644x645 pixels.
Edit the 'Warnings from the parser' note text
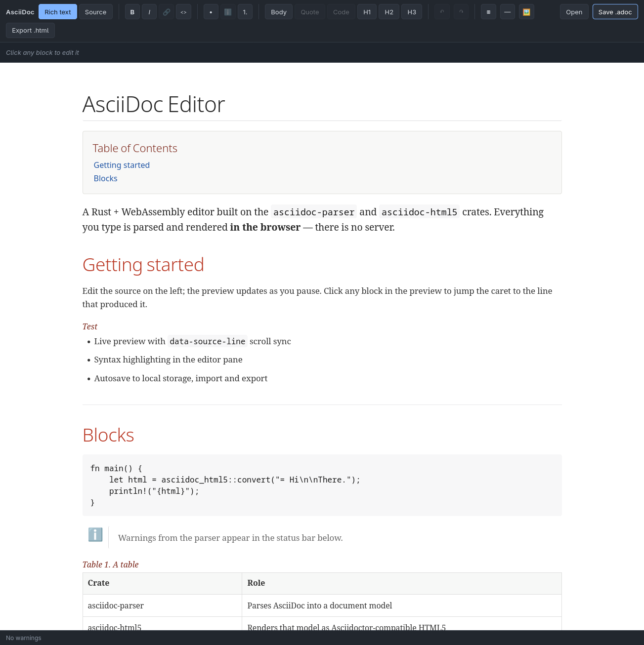pyautogui.click(x=230, y=538)
